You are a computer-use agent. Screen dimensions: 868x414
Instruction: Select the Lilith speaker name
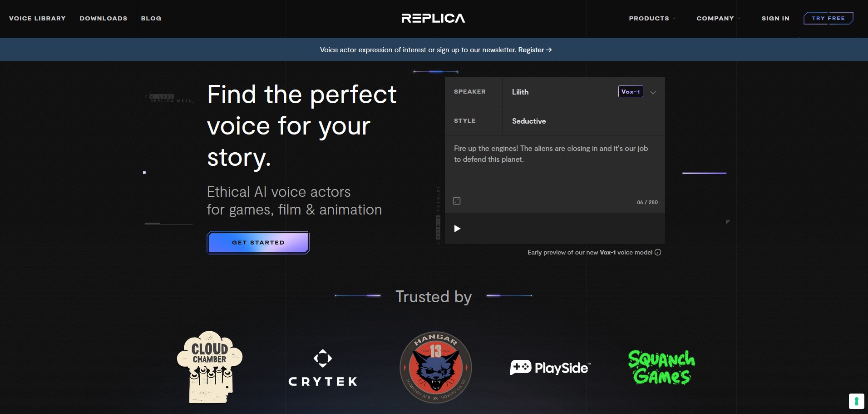tap(520, 92)
